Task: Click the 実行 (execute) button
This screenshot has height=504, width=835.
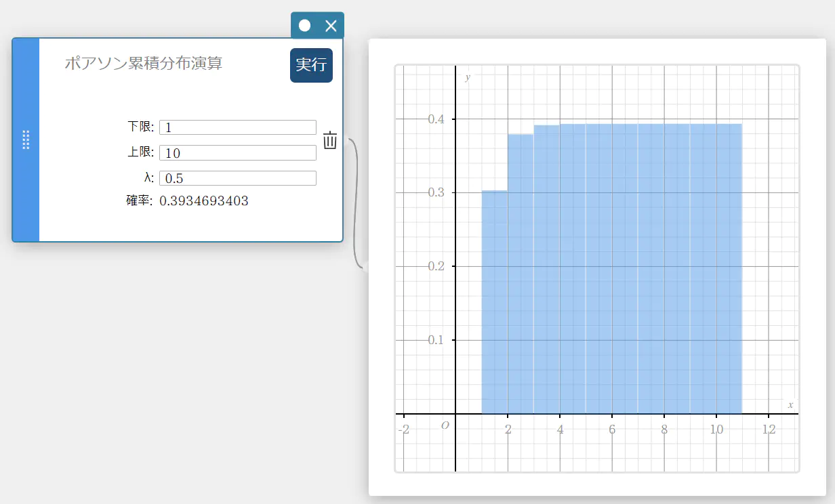Action: click(x=311, y=65)
